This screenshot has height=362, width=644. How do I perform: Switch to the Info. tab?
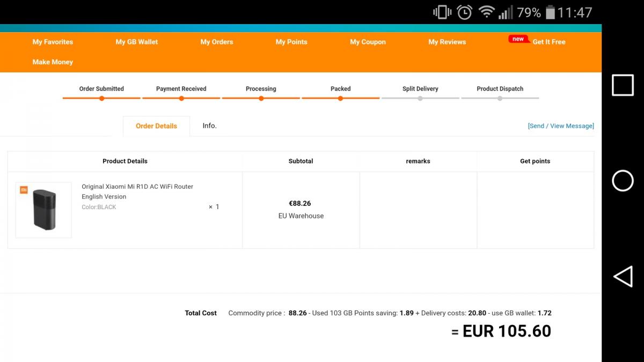[209, 125]
